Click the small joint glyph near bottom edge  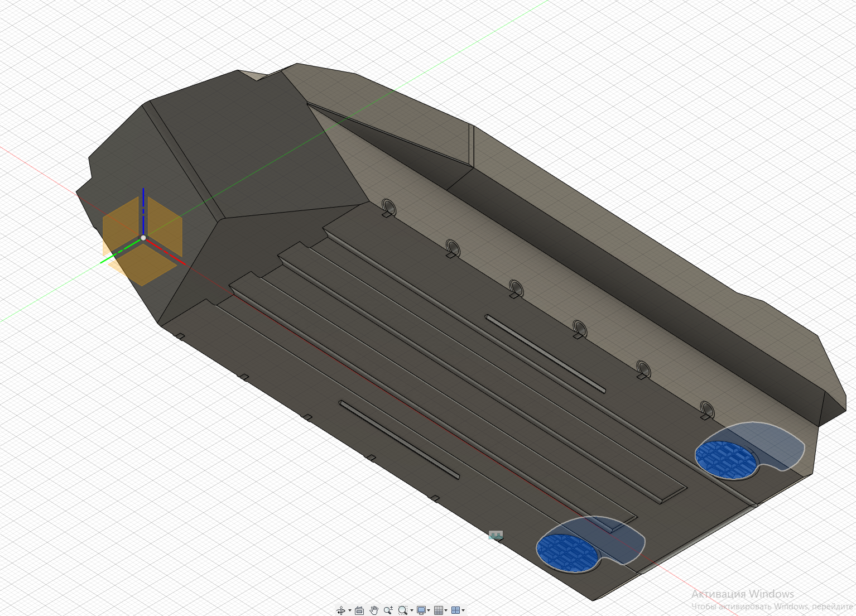(x=496, y=535)
